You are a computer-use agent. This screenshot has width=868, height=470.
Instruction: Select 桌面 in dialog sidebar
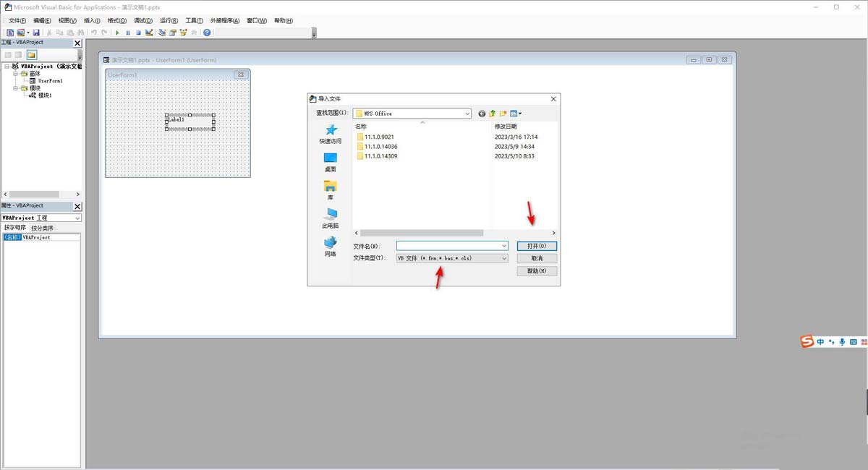pyautogui.click(x=331, y=162)
